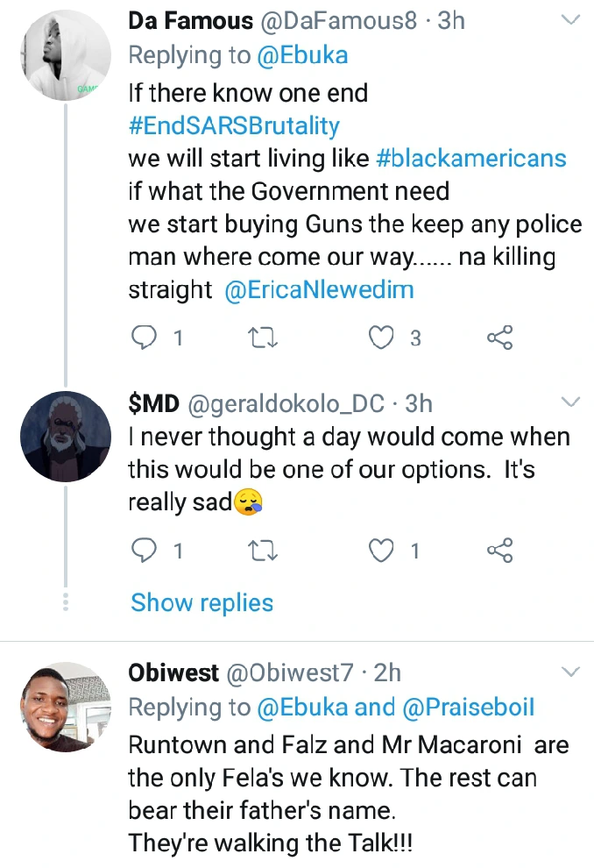Screen dimensions: 594x868
Task: Reply to $MD's tweet
Action: [x=143, y=551]
